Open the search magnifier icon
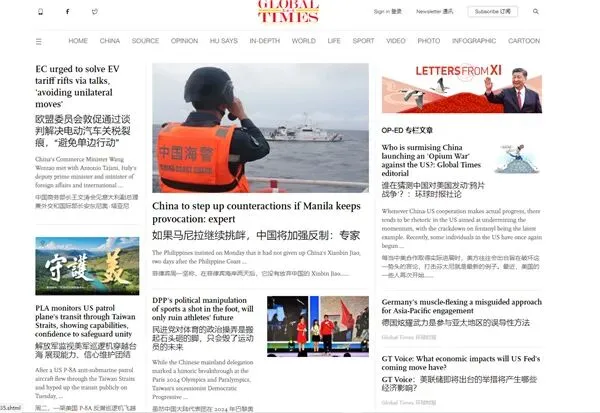Screen dimensions: 600x413 536,11
